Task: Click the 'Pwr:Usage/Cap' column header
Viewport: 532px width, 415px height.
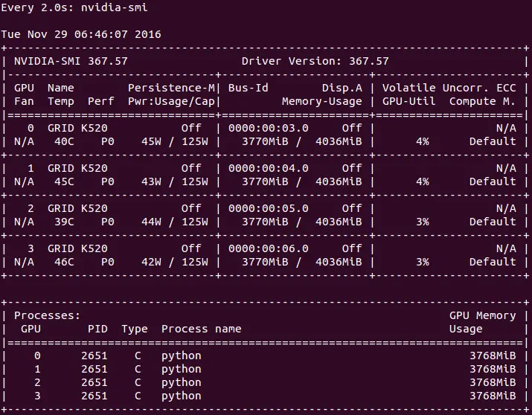Action: [x=171, y=101]
